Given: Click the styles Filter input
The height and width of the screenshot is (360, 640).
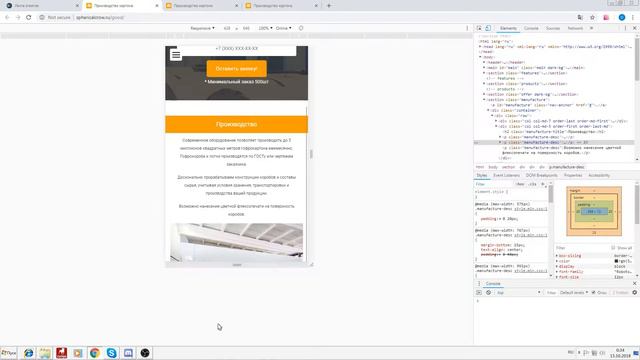Looking at the screenshot, I should (x=494, y=184).
